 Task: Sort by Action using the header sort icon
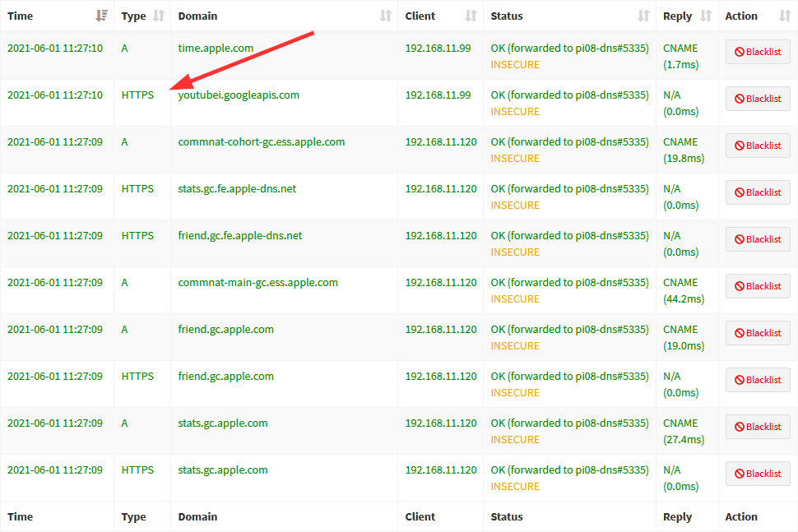(x=786, y=16)
